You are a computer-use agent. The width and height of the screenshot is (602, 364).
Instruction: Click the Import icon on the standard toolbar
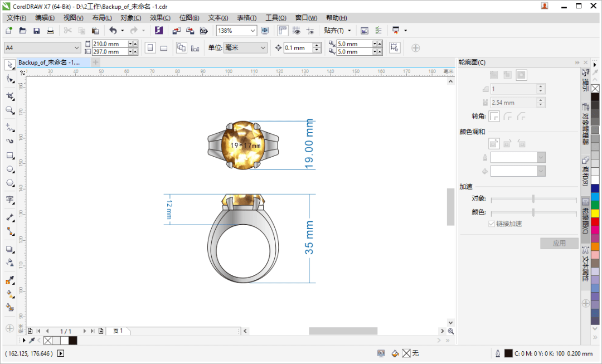click(176, 31)
